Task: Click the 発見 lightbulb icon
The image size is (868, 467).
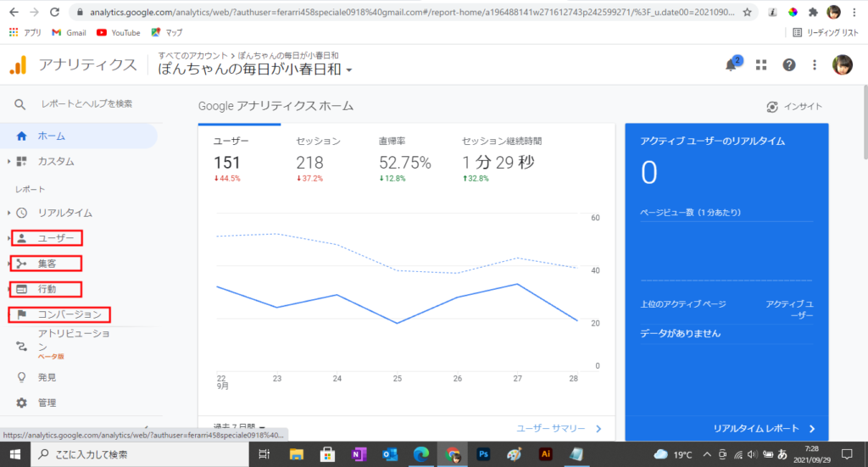Action: point(21,377)
